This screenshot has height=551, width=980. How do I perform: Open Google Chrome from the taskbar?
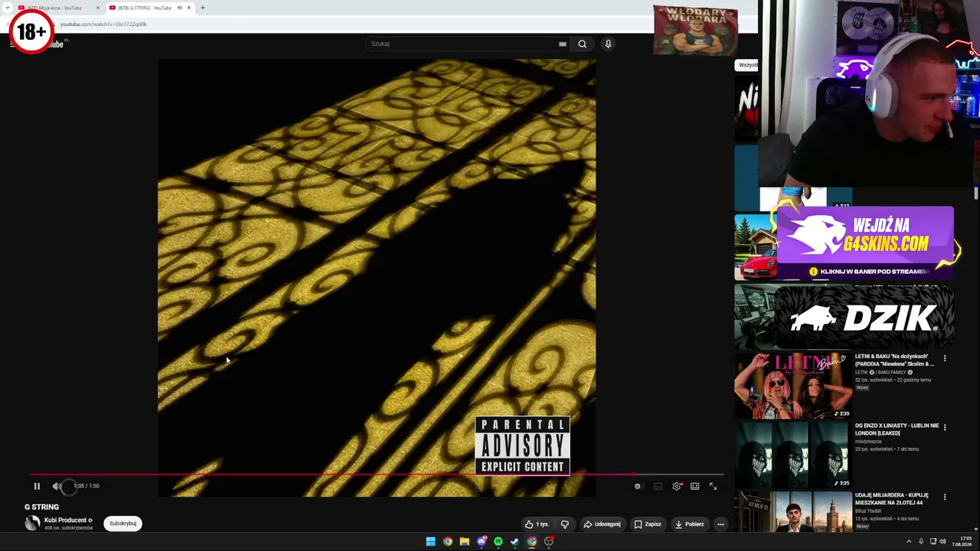pyautogui.click(x=447, y=542)
